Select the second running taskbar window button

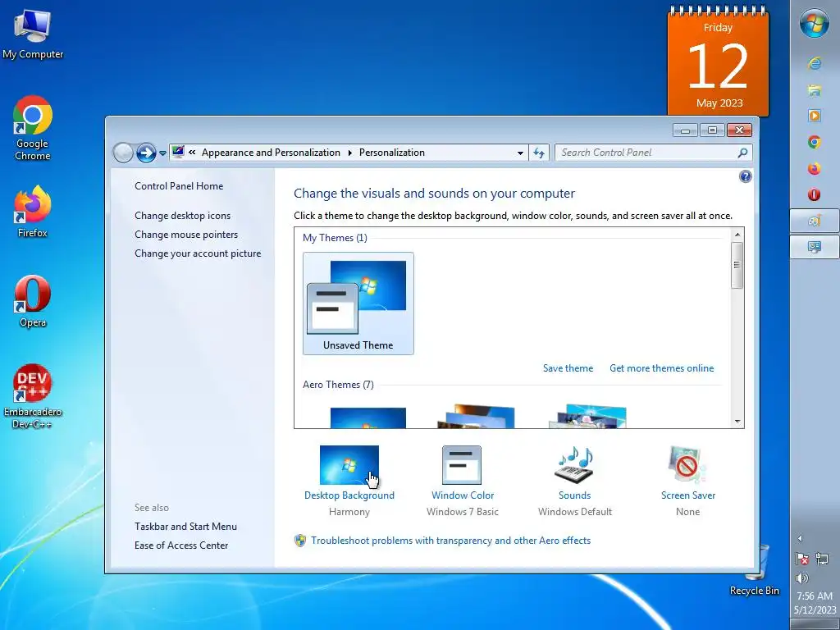point(815,247)
